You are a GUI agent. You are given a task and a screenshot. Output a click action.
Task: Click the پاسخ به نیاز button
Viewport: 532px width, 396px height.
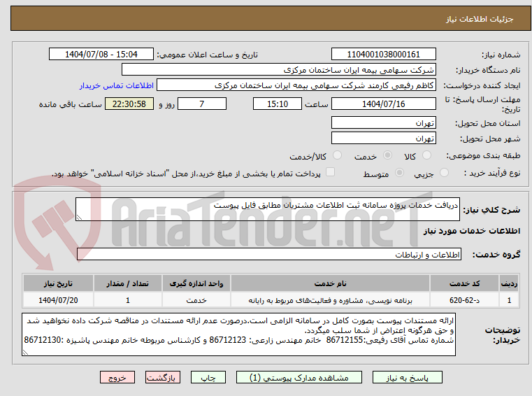click(407, 377)
